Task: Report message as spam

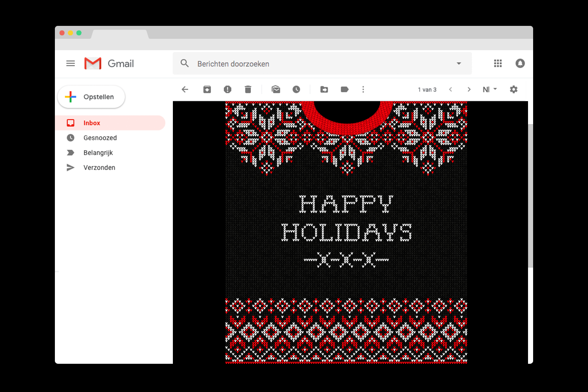Action: (227, 89)
